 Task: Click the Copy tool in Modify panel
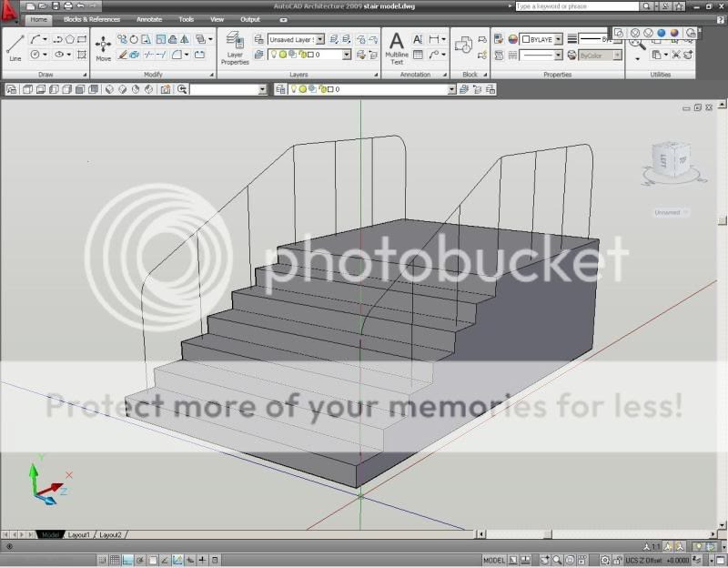tap(122, 39)
